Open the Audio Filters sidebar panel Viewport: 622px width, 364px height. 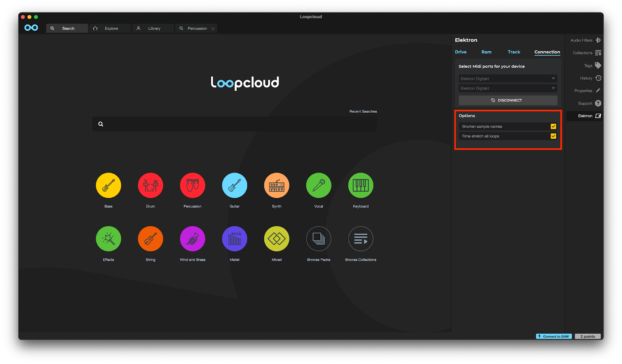pyautogui.click(x=586, y=40)
